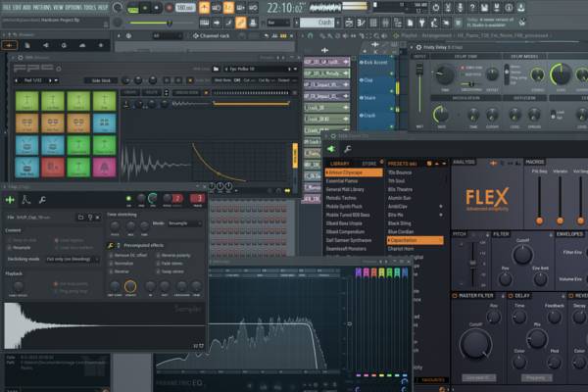Select the Kick Accent playlist clip

click(376, 63)
